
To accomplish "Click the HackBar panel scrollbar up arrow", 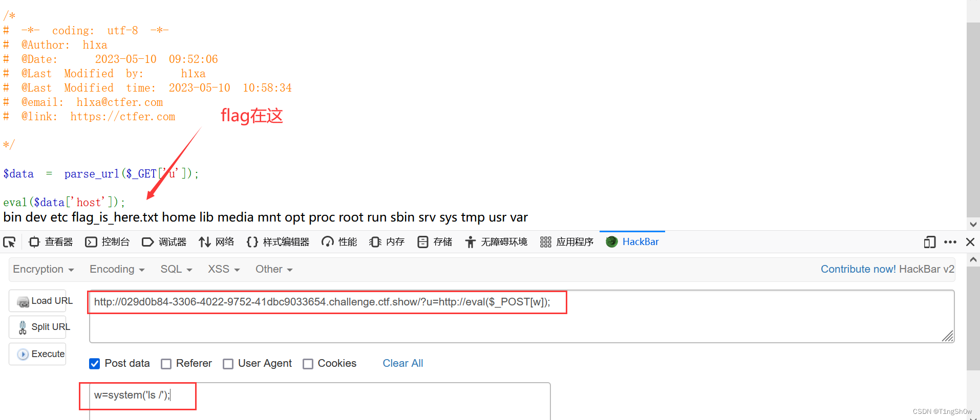I will [973, 259].
